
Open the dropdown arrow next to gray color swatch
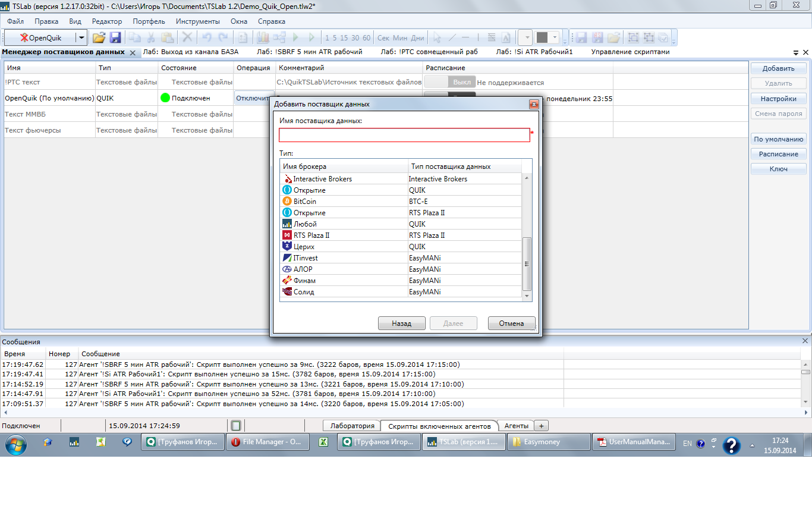[554, 37]
